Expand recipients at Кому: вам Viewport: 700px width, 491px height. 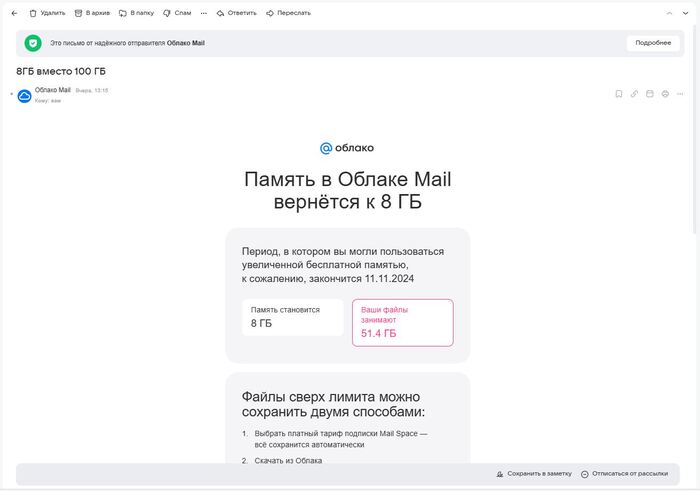[x=48, y=101]
